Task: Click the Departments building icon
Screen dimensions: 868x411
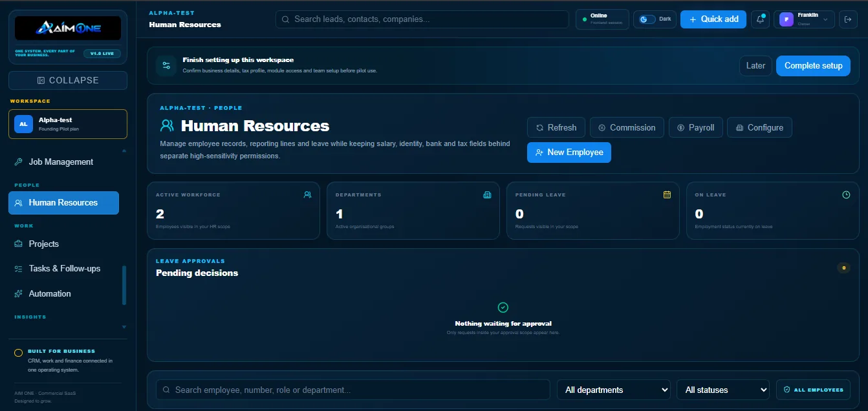Action: [x=487, y=195]
